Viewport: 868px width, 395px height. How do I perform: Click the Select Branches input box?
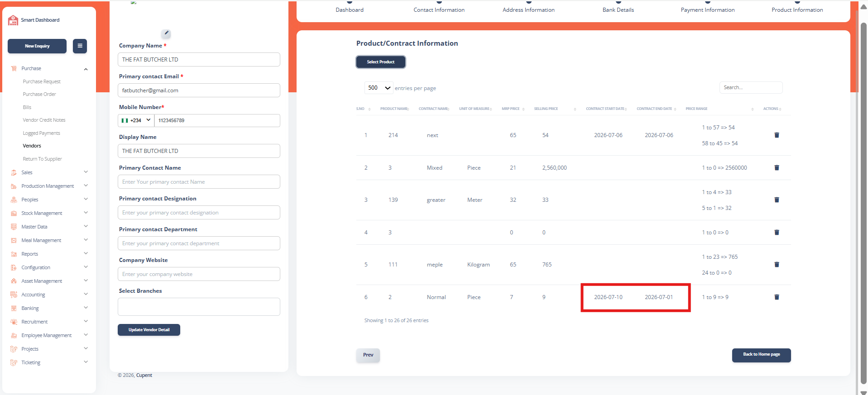click(199, 307)
